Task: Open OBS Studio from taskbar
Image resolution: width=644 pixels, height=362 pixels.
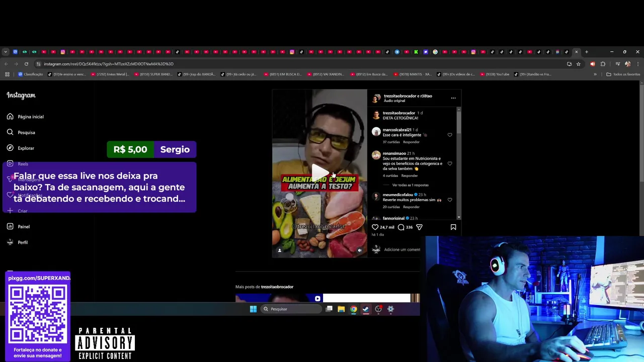Action: [x=378, y=309]
